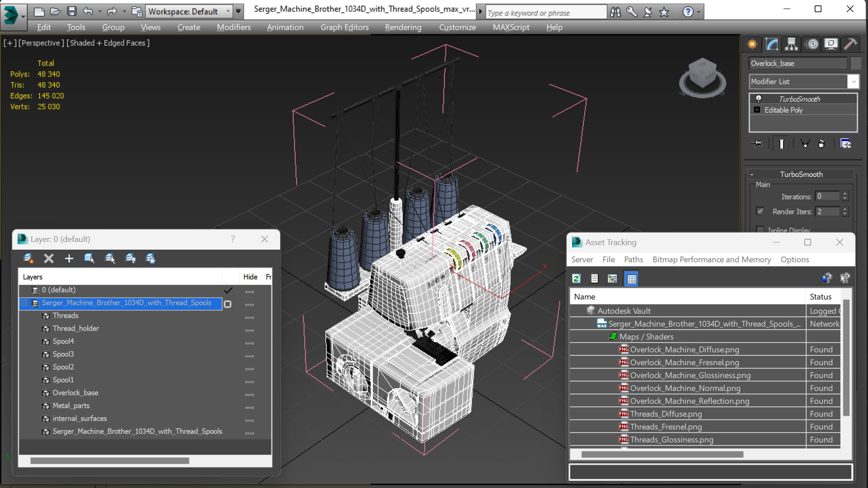
Task: Toggle Show End Result icon
Action: click(x=781, y=144)
